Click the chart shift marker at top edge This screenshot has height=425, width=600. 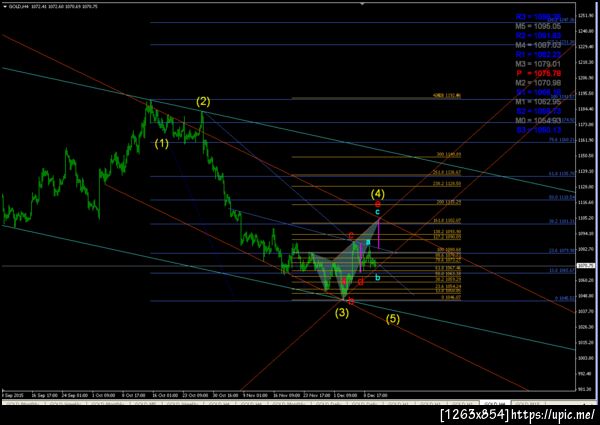coord(362,3)
